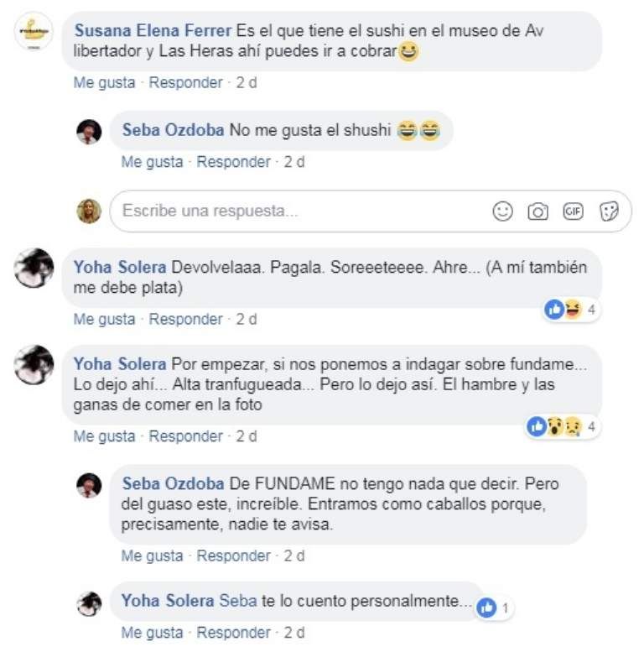Open Yoha Solera's profile from the 'Devolvelaaa' comment
Image resolution: width=644 pixels, height=652 pixels.
tap(120, 267)
